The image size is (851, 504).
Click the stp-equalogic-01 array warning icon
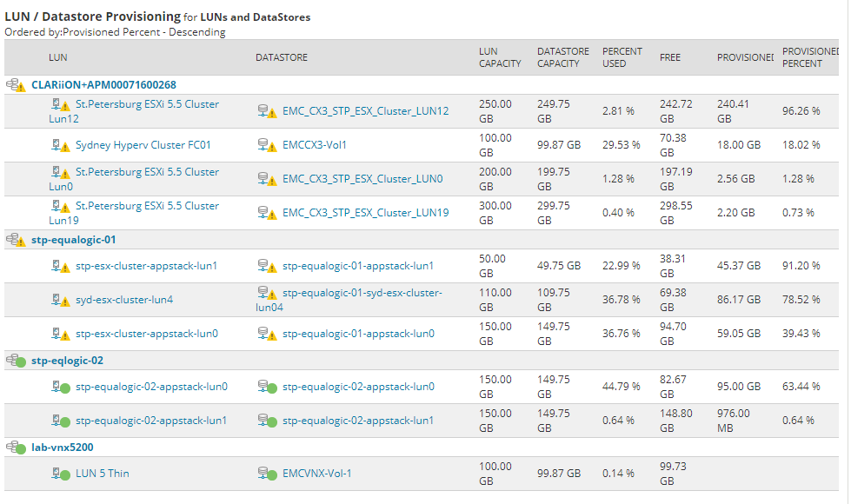click(x=16, y=240)
